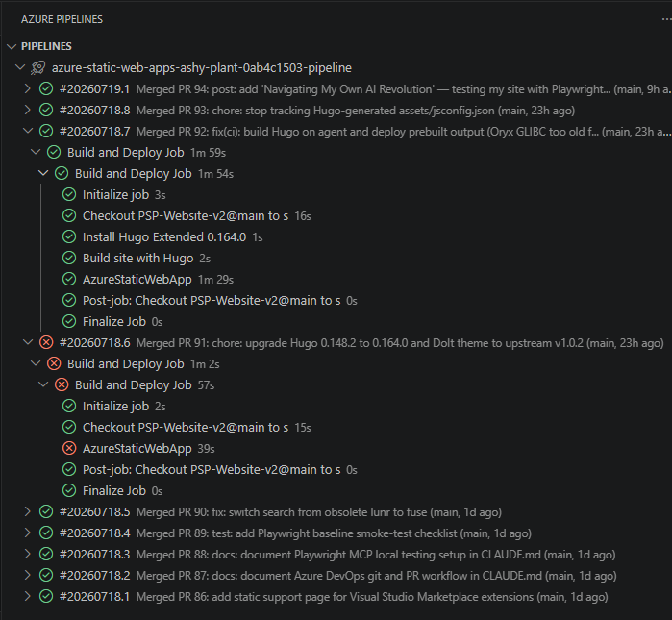Screen dimensions: 672x620
Task: Select the AzureStaticWebApp 1m 29s step
Action: [x=158, y=280]
